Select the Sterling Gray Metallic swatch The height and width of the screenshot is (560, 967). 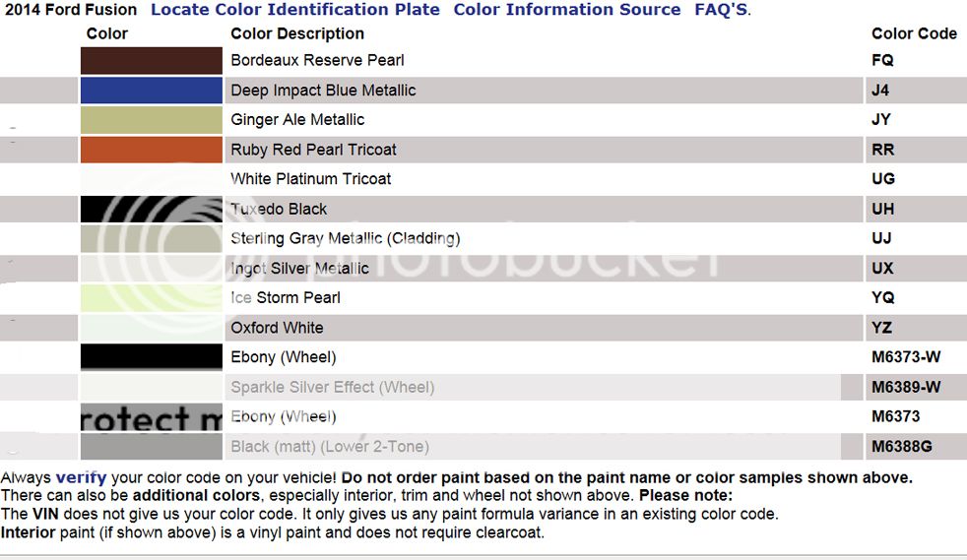pyautogui.click(x=151, y=238)
